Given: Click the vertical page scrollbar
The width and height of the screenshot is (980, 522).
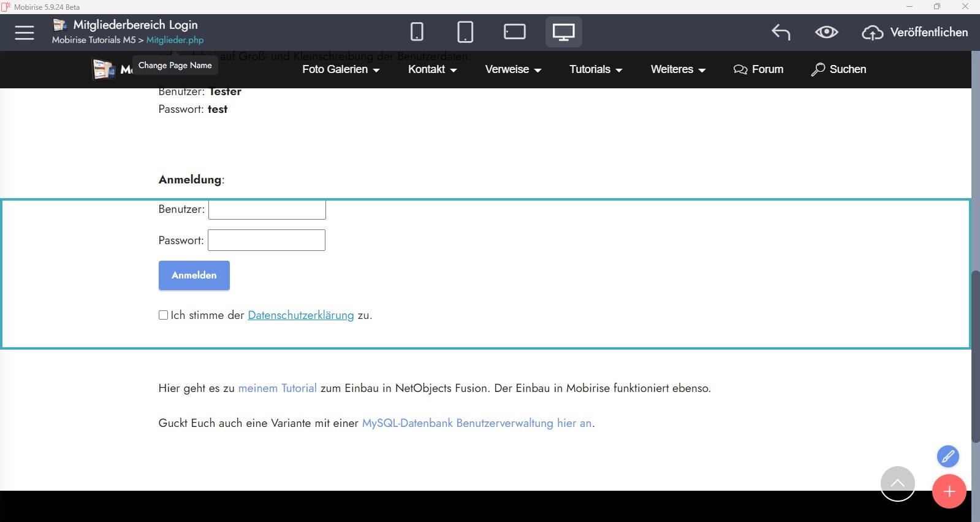Looking at the screenshot, I should pyautogui.click(x=975, y=356).
